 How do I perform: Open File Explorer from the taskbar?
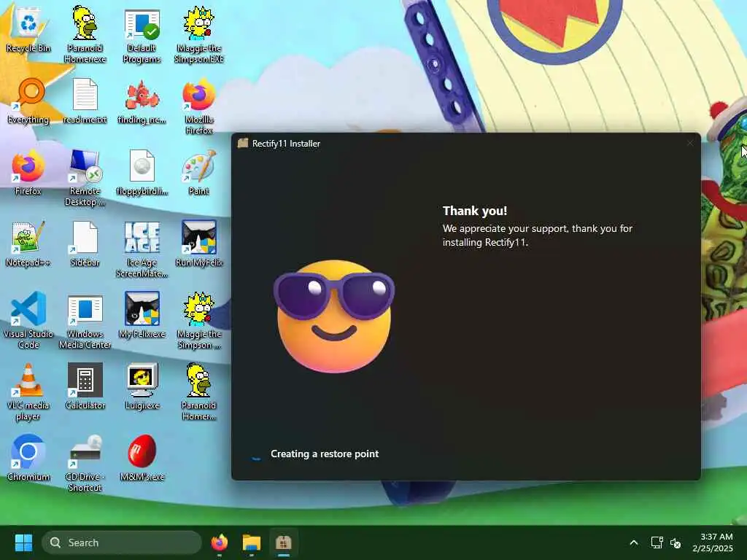click(x=251, y=542)
